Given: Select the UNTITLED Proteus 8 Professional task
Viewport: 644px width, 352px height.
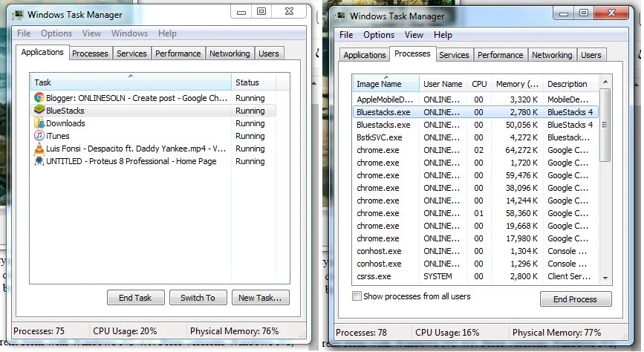Looking at the screenshot, I should coord(153,161).
